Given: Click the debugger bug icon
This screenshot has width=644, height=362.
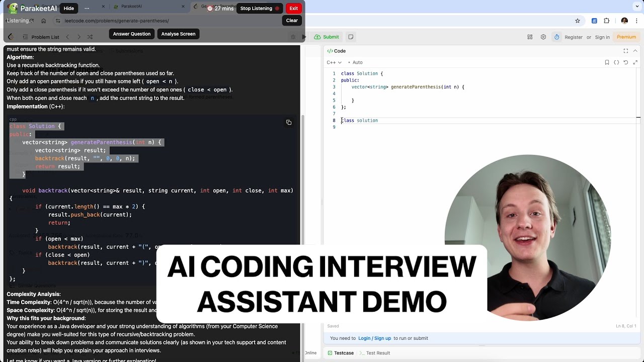Looking at the screenshot, I should point(293,37).
